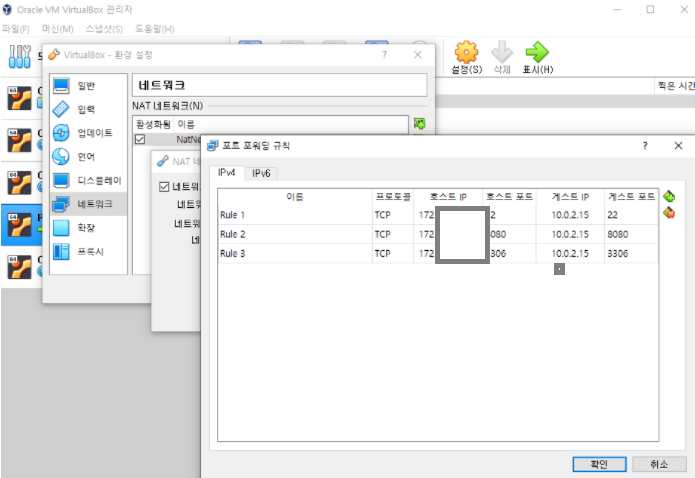Select the third VM in the list
Image resolution: width=695 pixels, height=478 pixels.
pyautogui.click(x=21, y=182)
